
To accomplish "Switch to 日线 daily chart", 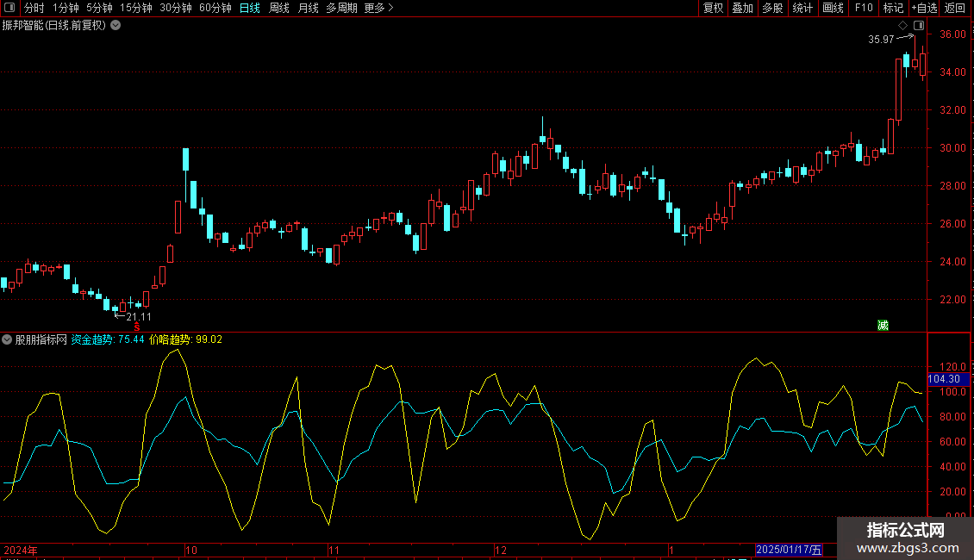I will [x=250, y=8].
